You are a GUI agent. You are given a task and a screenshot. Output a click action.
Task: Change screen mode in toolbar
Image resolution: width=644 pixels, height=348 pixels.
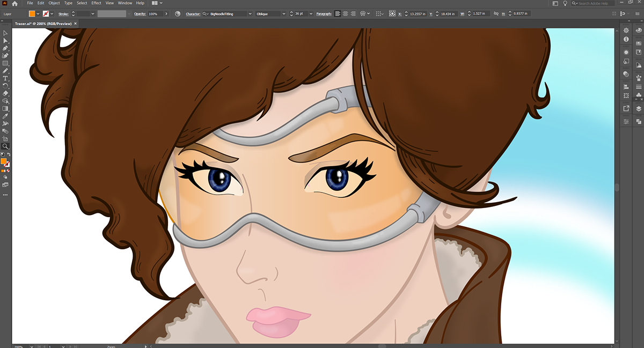click(5, 184)
